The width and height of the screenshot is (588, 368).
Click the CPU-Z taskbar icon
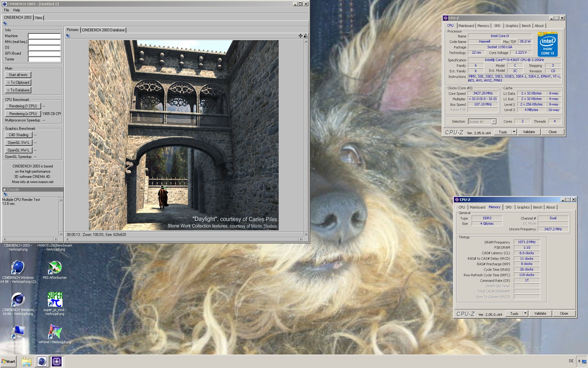coord(56,362)
